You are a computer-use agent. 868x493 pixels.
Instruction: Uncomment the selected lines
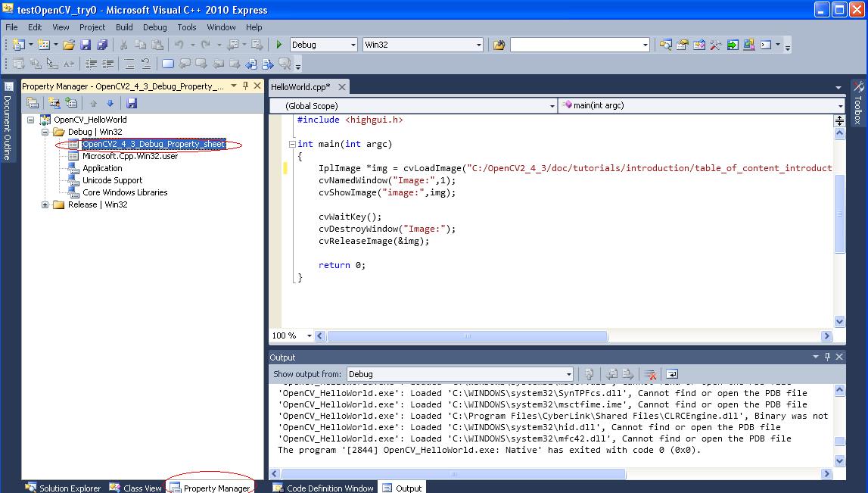145,64
